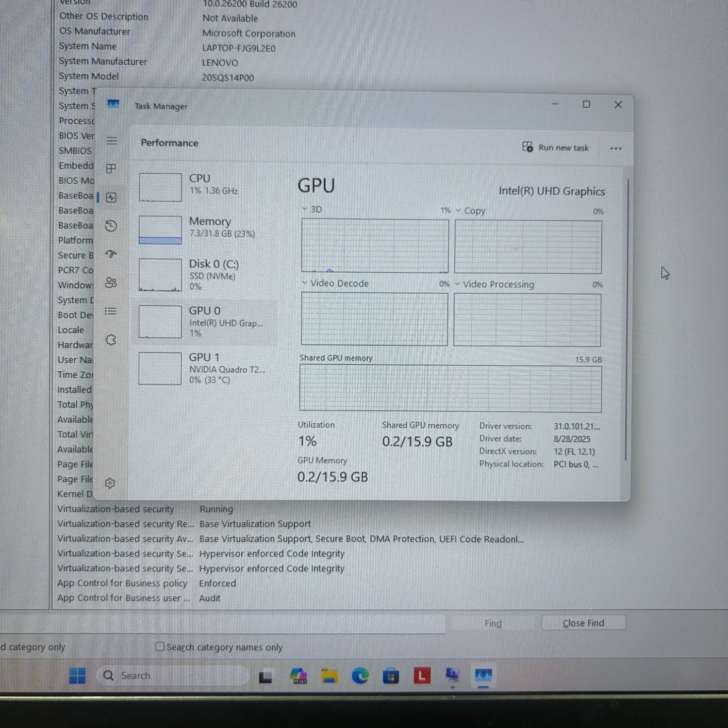The width and height of the screenshot is (728, 728).
Task: Click the Windows taskbar Search box
Action: [x=172, y=675]
